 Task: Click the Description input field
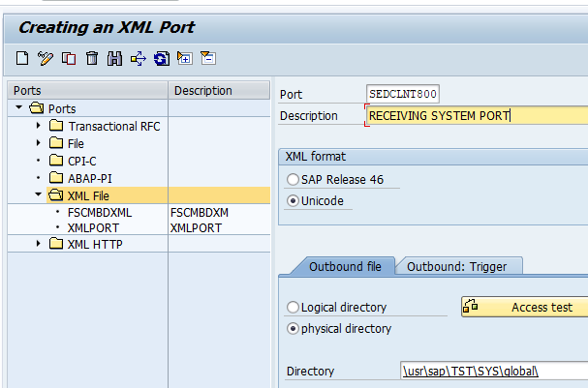coord(477,116)
